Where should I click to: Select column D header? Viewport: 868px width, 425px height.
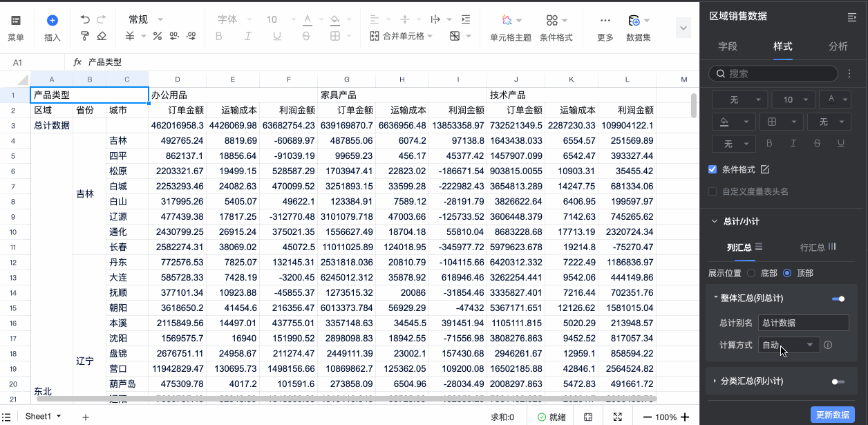click(178, 79)
